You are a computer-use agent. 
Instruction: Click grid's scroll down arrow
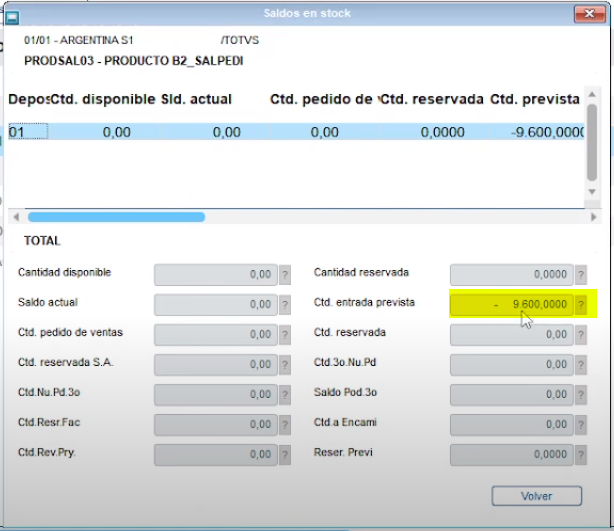click(592, 192)
